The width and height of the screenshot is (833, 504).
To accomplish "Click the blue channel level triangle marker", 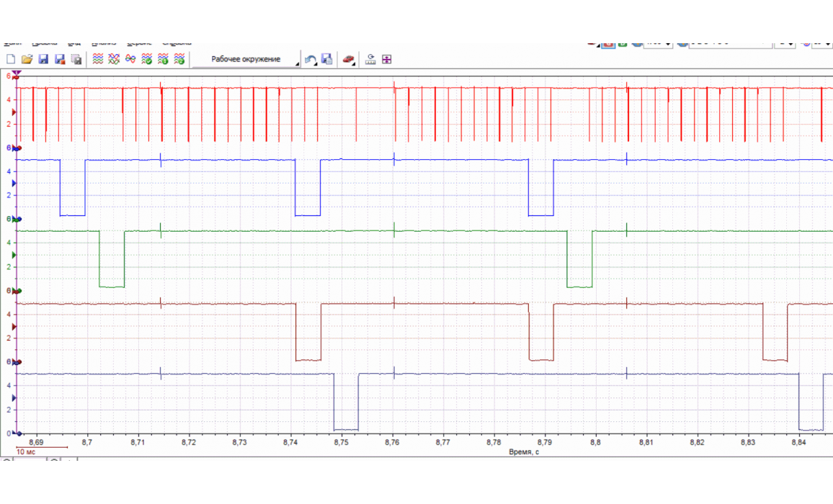I will (14, 184).
